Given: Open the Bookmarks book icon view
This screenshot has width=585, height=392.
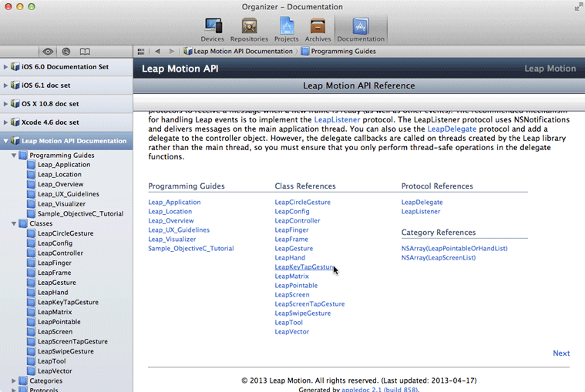Looking at the screenshot, I should [x=85, y=52].
